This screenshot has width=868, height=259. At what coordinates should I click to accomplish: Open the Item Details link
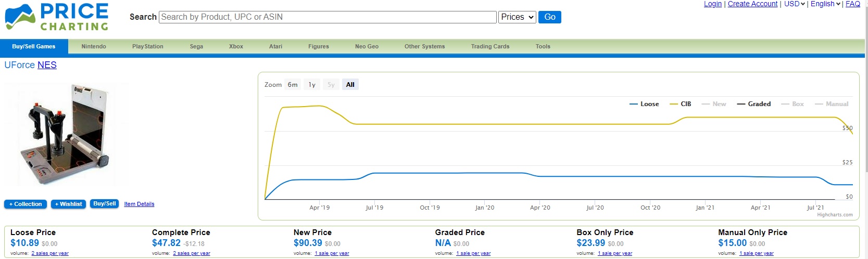pos(139,204)
